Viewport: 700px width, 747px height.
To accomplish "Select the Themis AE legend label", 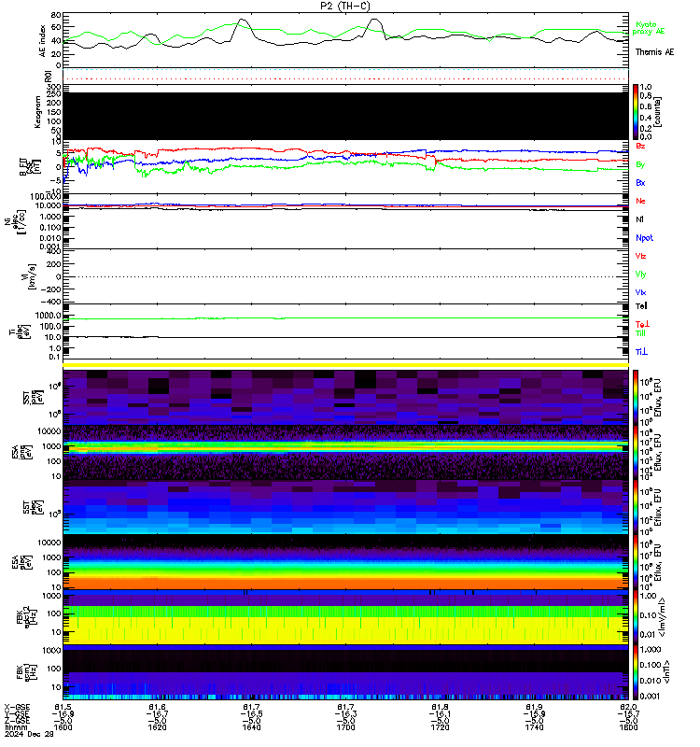I will [654, 52].
